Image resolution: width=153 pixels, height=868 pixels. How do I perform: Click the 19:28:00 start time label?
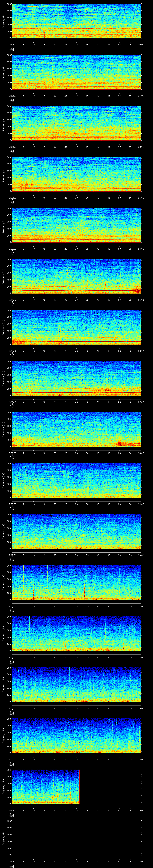click(x=12, y=504)
